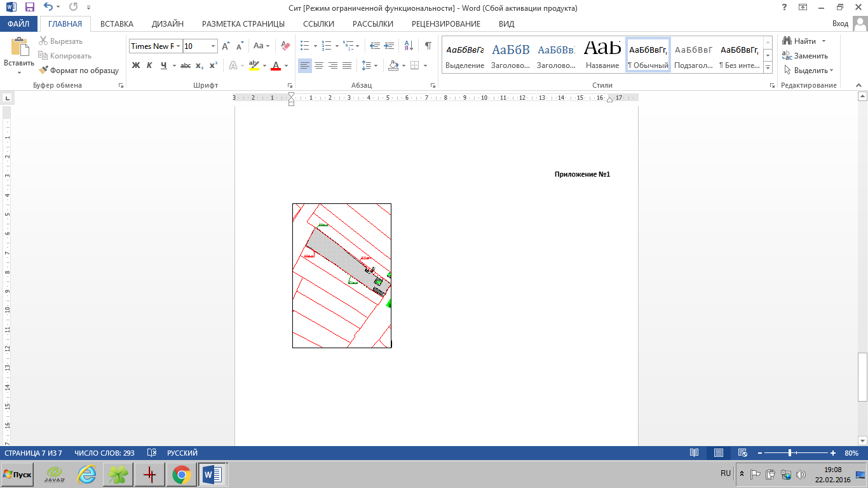Align text left

305,65
